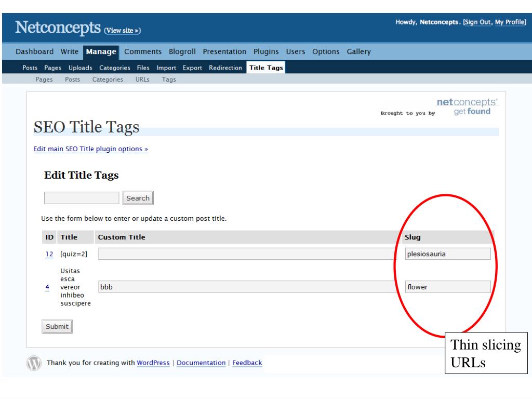This screenshot has width=532, height=399.
Task: Switch to Categories under Title Tags
Action: click(x=108, y=79)
